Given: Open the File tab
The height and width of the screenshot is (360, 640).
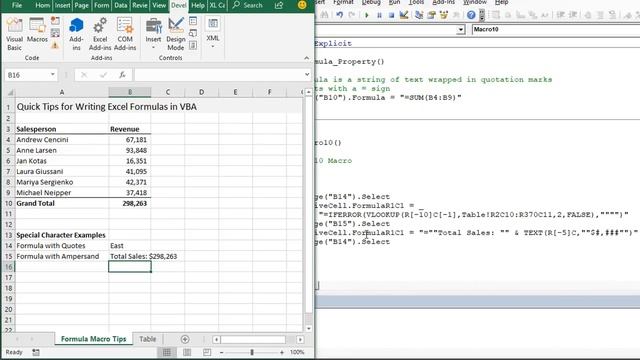Looking at the screenshot, I should (17, 5).
